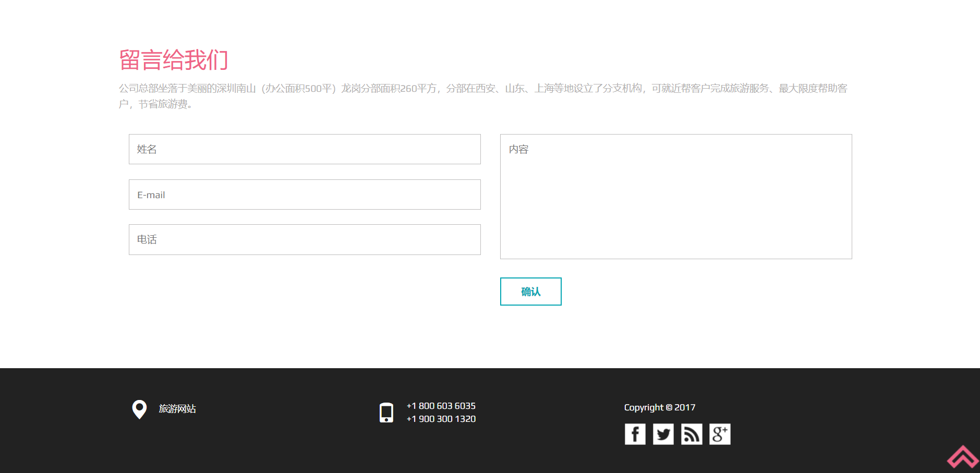Focus the 电话 phone input field

click(305, 239)
